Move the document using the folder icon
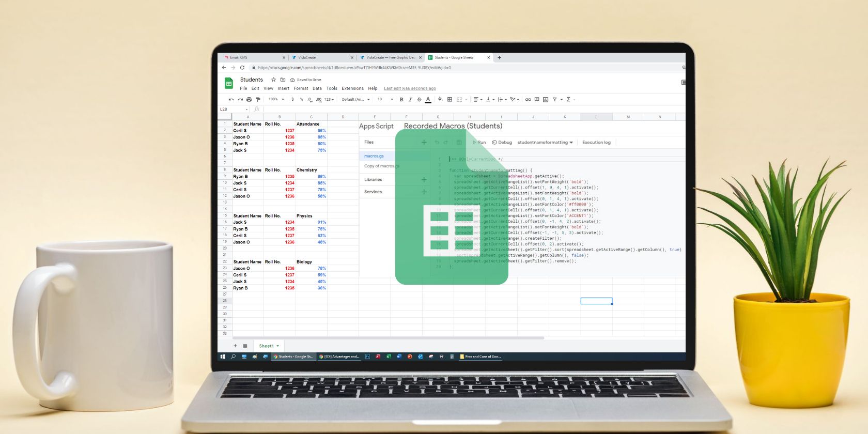 tap(283, 80)
